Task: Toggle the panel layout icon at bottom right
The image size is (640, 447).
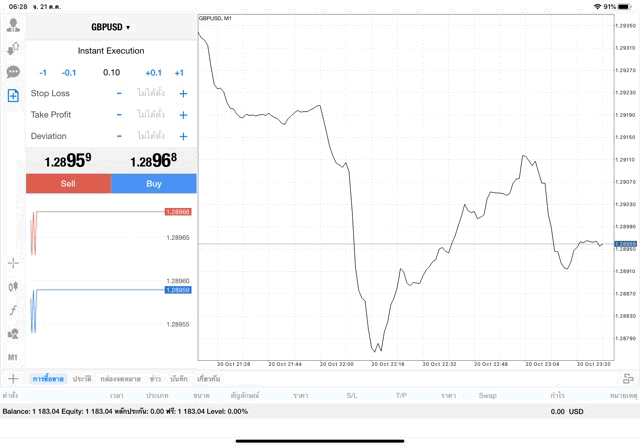Action: [628, 378]
